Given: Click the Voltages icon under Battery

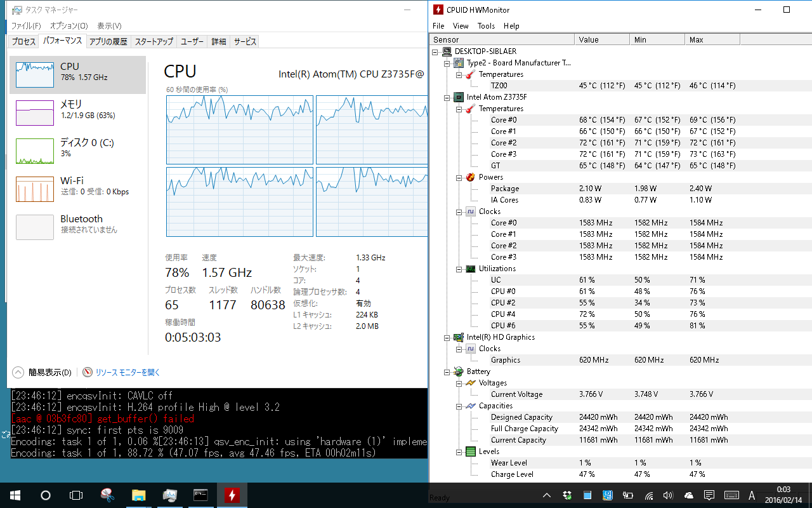Looking at the screenshot, I should coord(470,383).
